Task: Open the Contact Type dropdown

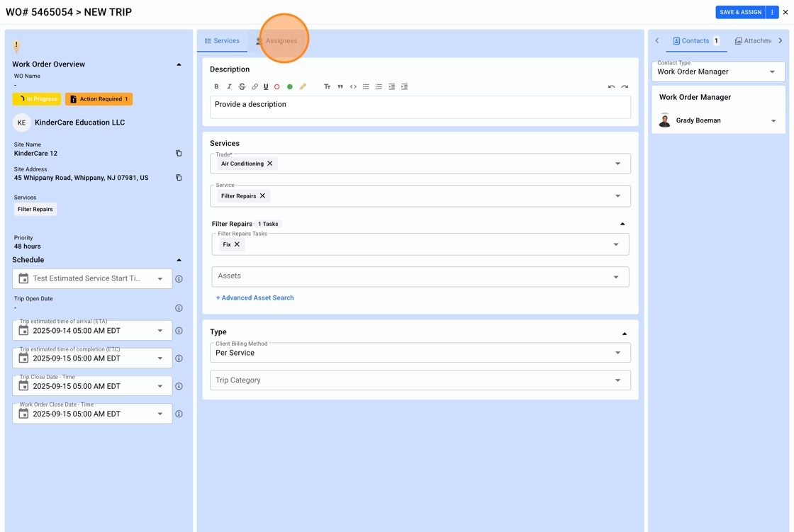Action: point(718,72)
